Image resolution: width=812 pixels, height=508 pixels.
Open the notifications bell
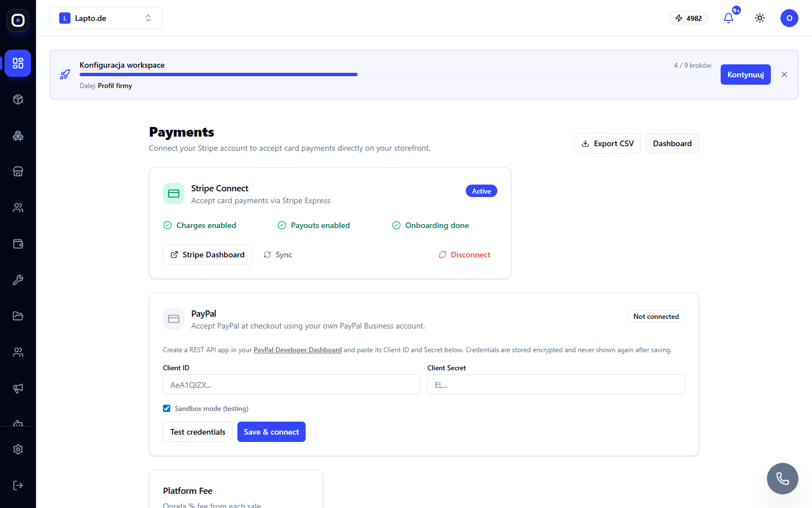pyautogui.click(x=729, y=18)
